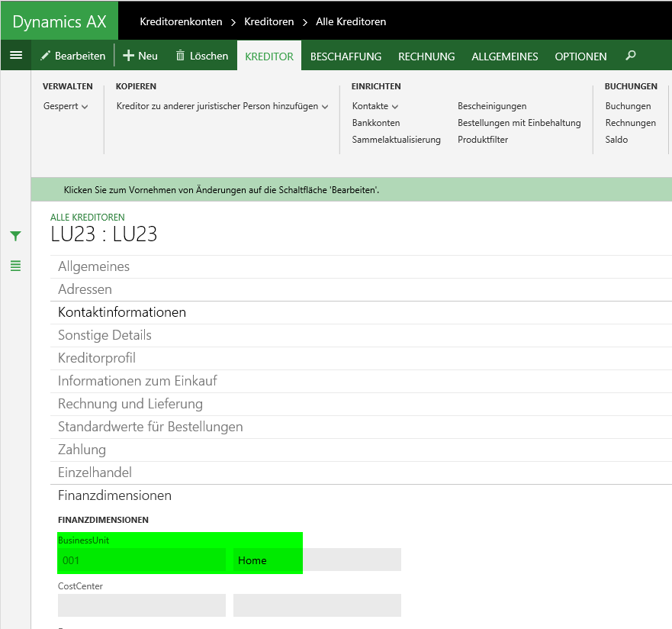
Task: Open the search magnifier in ribbon
Action: click(630, 56)
